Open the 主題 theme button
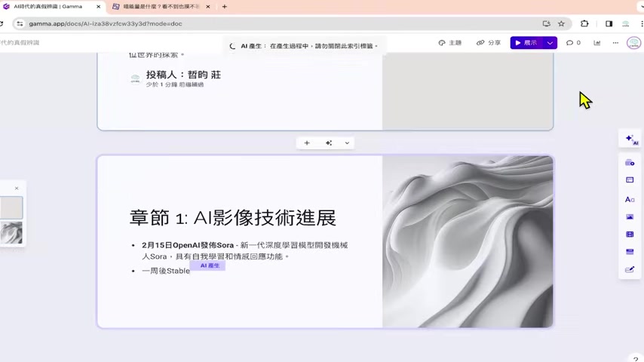 tap(450, 43)
